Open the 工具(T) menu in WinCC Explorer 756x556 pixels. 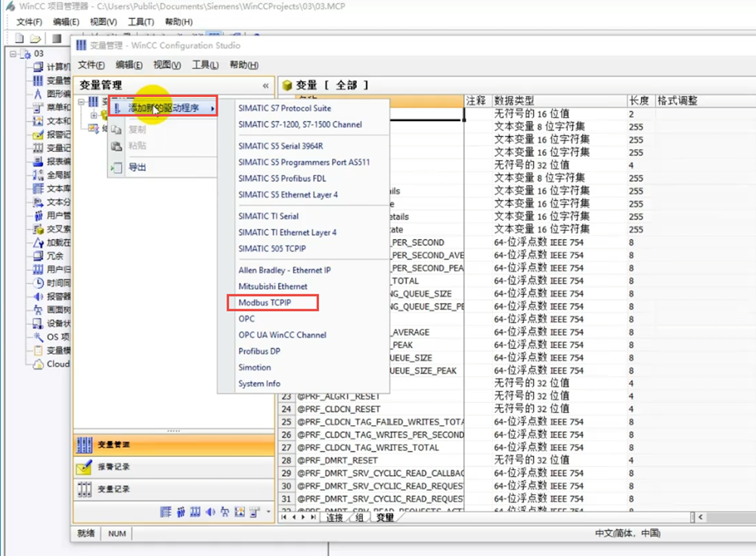[x=141, y=22]
